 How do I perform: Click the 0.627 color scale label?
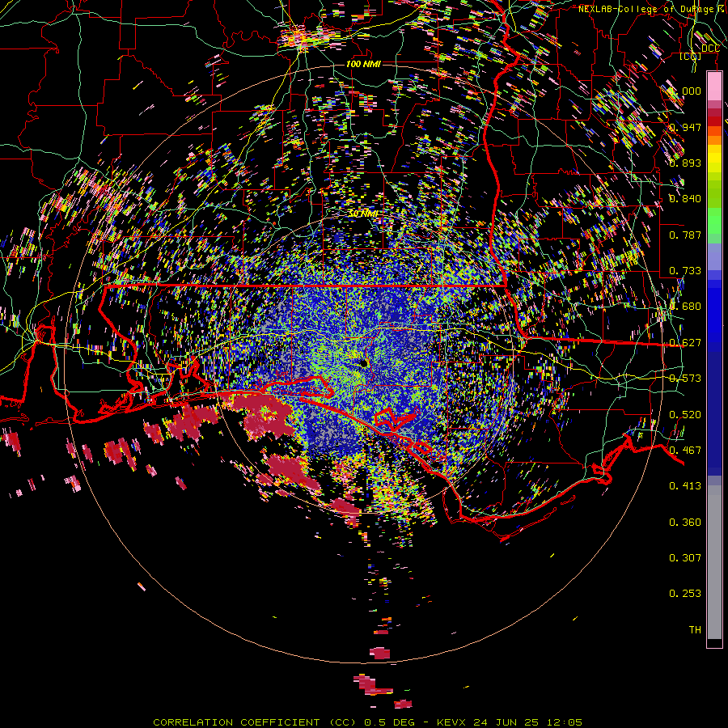point(685,343)
